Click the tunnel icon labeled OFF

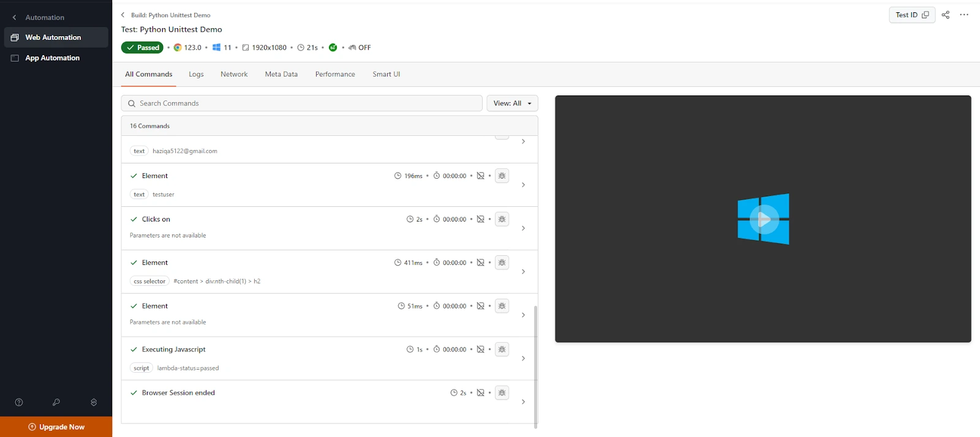tap(352, 47)
